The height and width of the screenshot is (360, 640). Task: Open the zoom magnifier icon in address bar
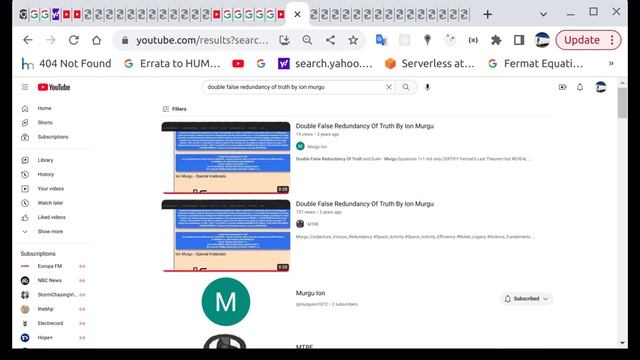[x=307, y=40]
